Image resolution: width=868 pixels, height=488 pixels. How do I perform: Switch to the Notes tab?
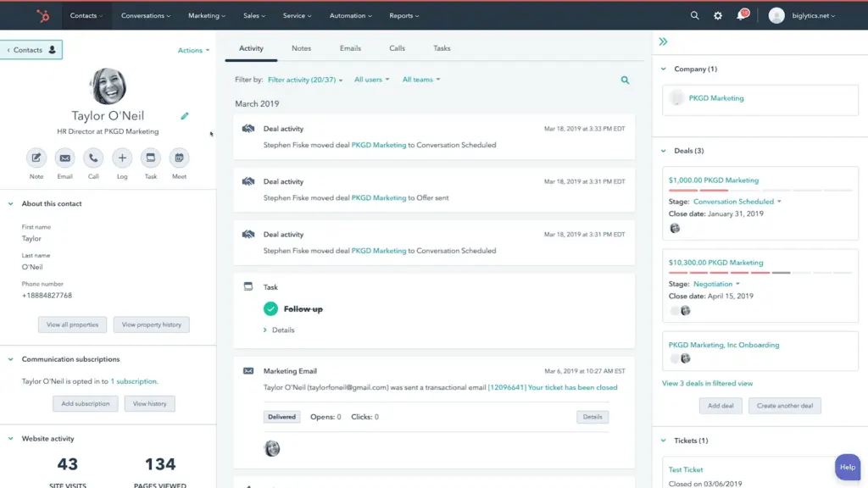[301, 48]
